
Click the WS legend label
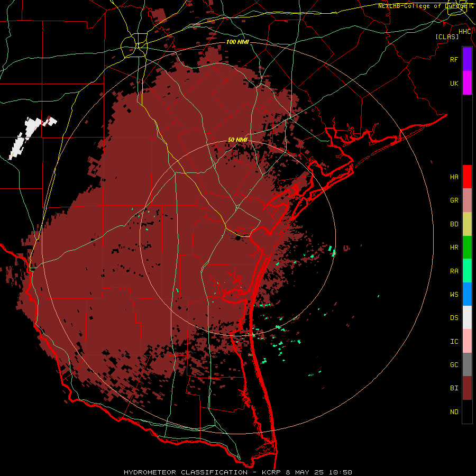(454, 294)
